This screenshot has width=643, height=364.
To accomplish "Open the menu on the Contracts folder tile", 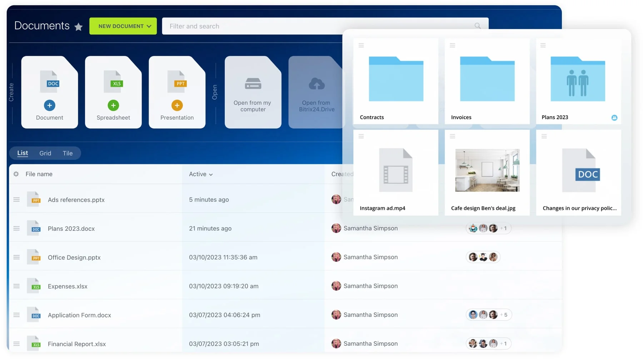I will tap(361, 45).
